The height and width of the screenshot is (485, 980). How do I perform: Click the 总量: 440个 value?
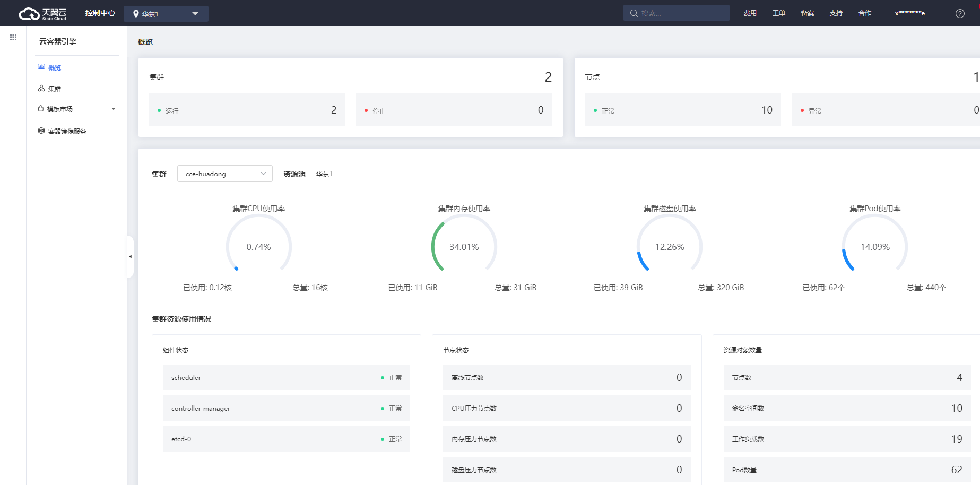click(926, 288)
